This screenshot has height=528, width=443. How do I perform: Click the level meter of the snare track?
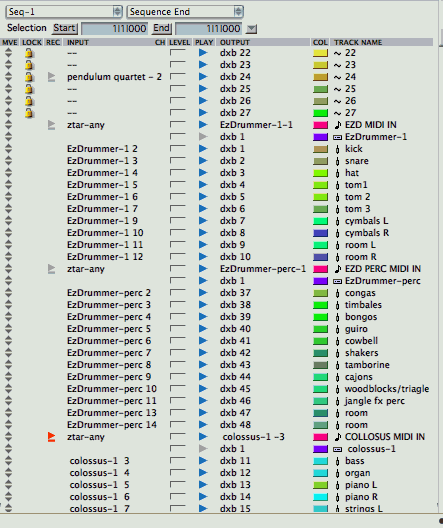pos(177,160)
